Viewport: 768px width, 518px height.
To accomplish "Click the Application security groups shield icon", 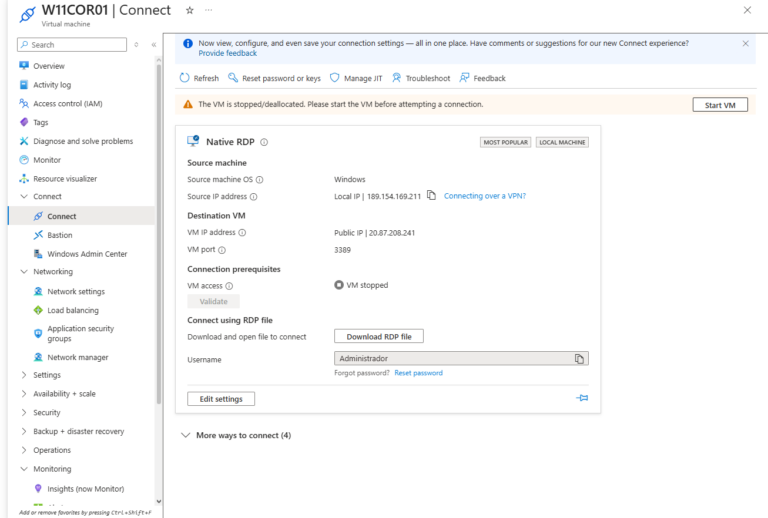I will pos(38,333).
